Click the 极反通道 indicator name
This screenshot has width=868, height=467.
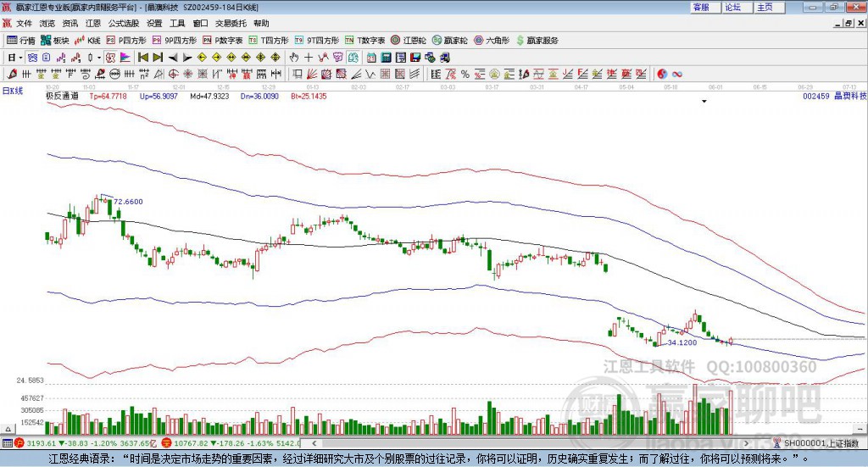pyautogui.click(x=62, y=96)
